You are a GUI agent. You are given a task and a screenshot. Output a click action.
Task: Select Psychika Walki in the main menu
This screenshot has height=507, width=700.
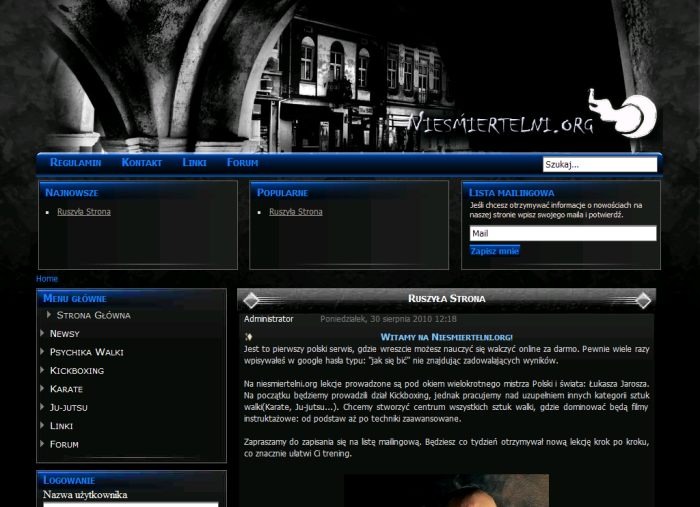click(86, 352)
